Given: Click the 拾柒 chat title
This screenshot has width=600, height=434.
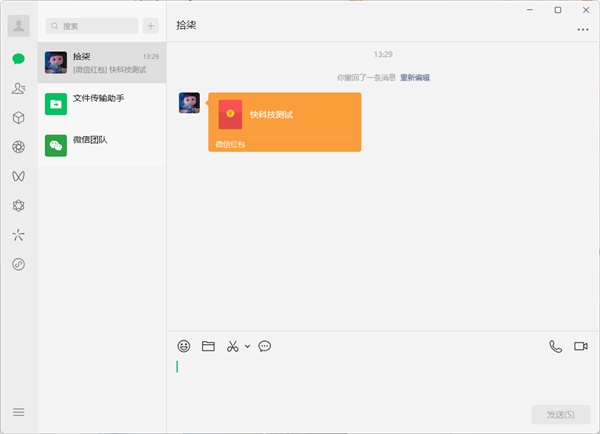Looking at the screenshot, I should point(186,25).
